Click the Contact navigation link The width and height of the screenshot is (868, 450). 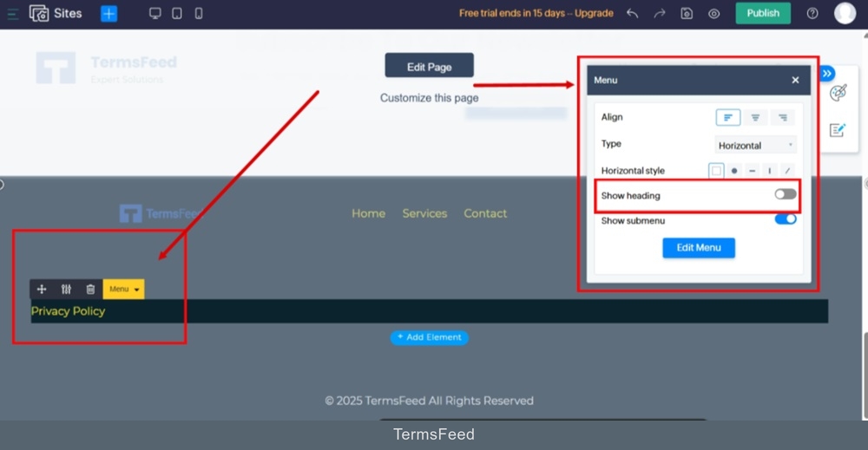coord(485,213)
